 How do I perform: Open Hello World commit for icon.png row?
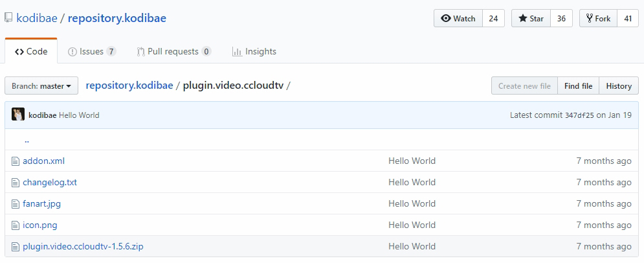tap(412, 225)
